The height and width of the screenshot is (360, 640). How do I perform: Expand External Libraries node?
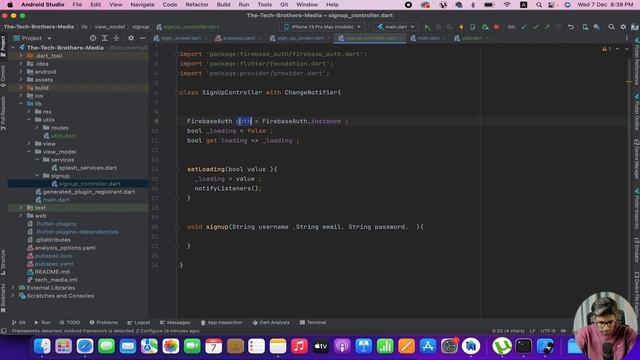tap(13, 288)
